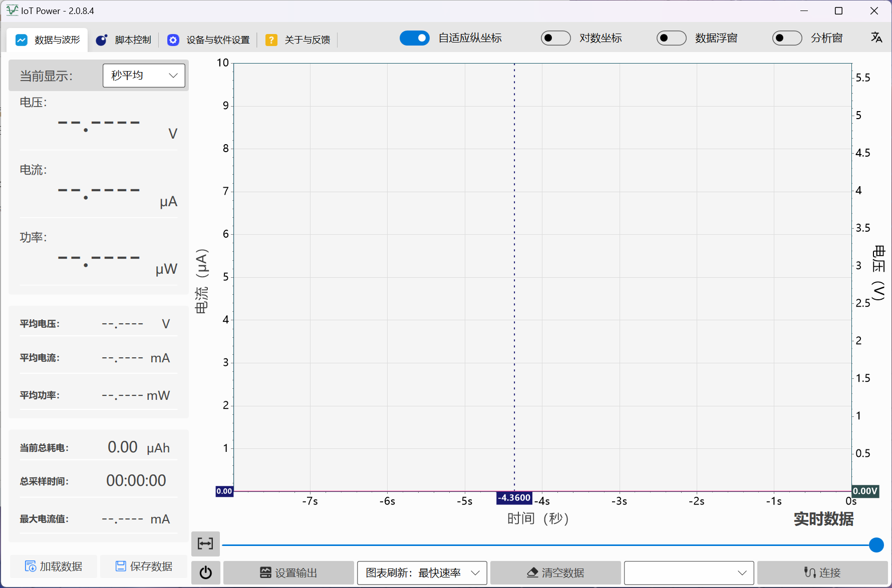Click the 时间（秒） axis label
The image size is (892, 588).
(538, 519)
